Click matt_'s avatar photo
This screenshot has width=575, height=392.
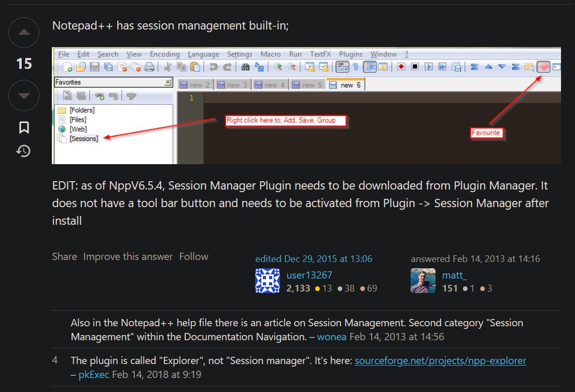click(x=423, y=281)
